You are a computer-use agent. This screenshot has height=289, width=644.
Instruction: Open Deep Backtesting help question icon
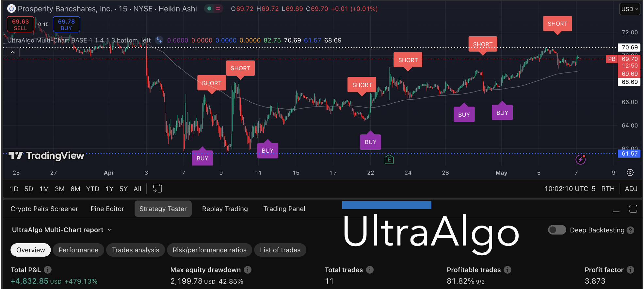pyautogui.click(x=631, y=230)
